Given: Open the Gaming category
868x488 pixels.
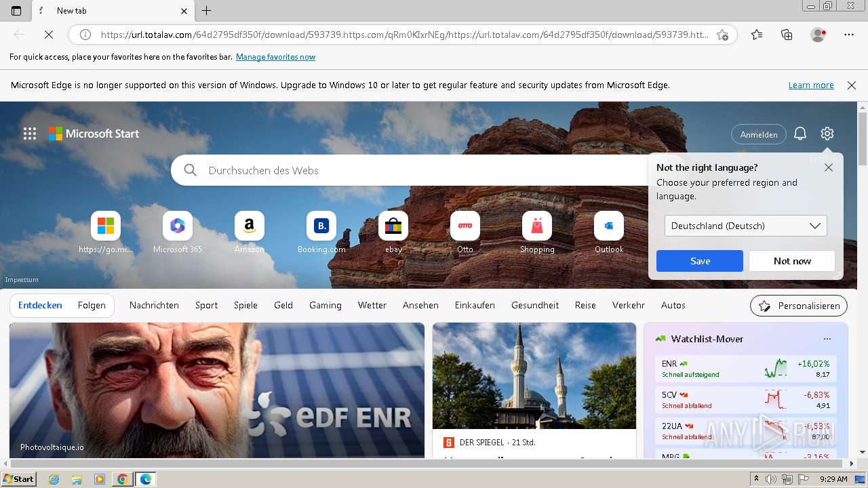Looking at the screenshot, I should 325,306.
